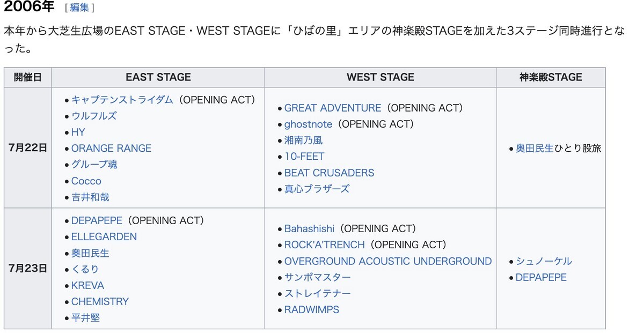Viewport: 644px width, 333px height.
Task: Open the ORANGE RANGE link
Action: (x=111, y=149)
